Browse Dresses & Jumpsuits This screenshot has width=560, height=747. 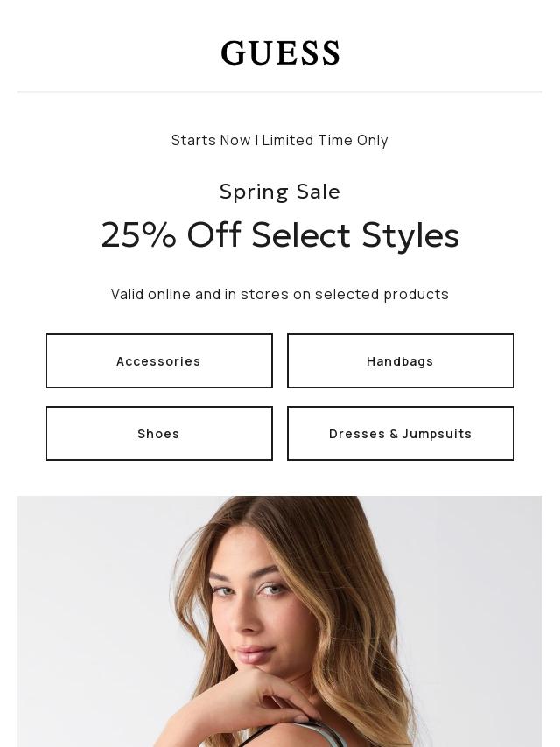401,434
